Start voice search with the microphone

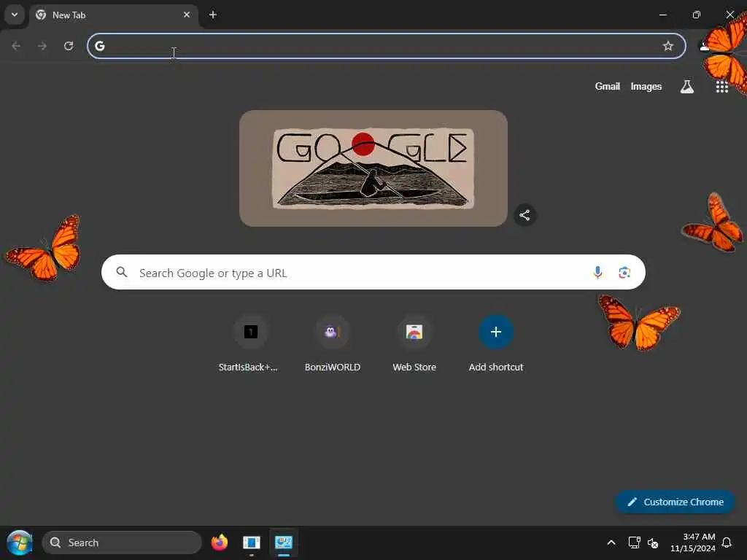[x=597, y=273]
